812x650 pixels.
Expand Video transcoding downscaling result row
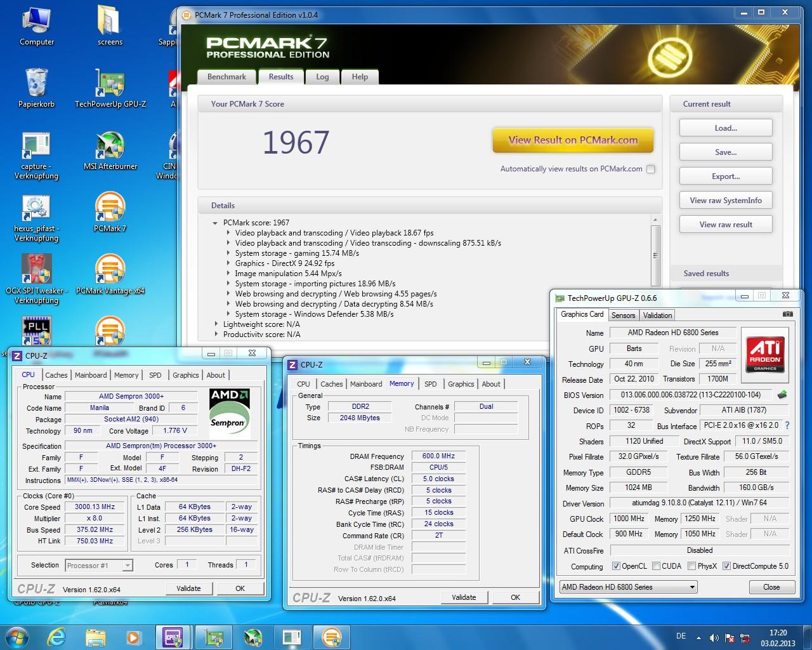coord(228,243)
